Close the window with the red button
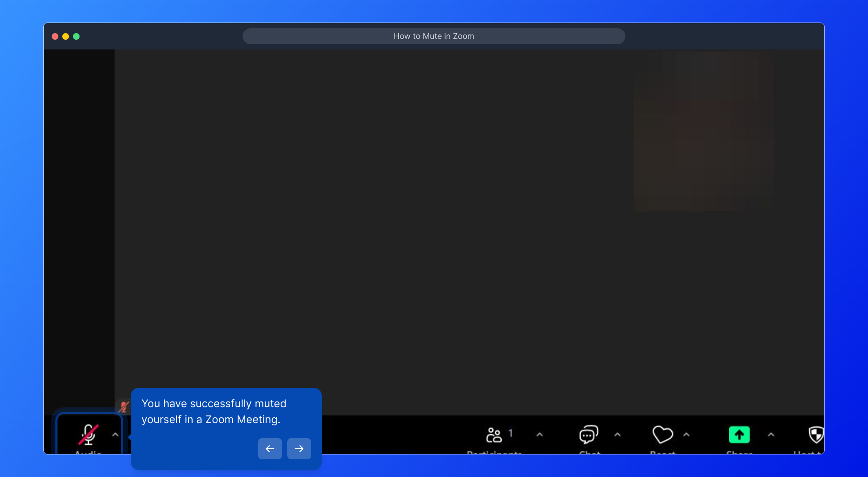 (55, 37)
